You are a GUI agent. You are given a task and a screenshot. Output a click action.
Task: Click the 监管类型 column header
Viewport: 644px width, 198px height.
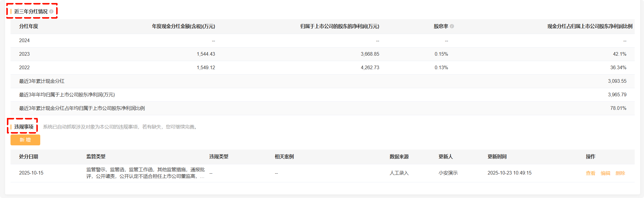click(x=96, y=156)
